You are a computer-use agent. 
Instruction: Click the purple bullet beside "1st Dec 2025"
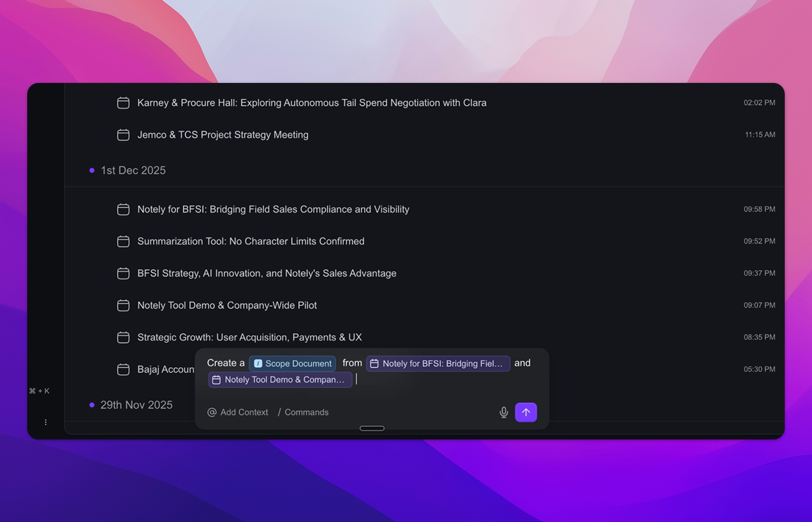point(91,170)
